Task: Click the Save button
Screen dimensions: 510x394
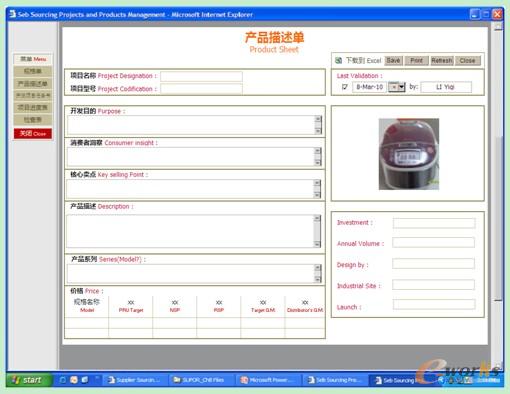Action: 394,60
